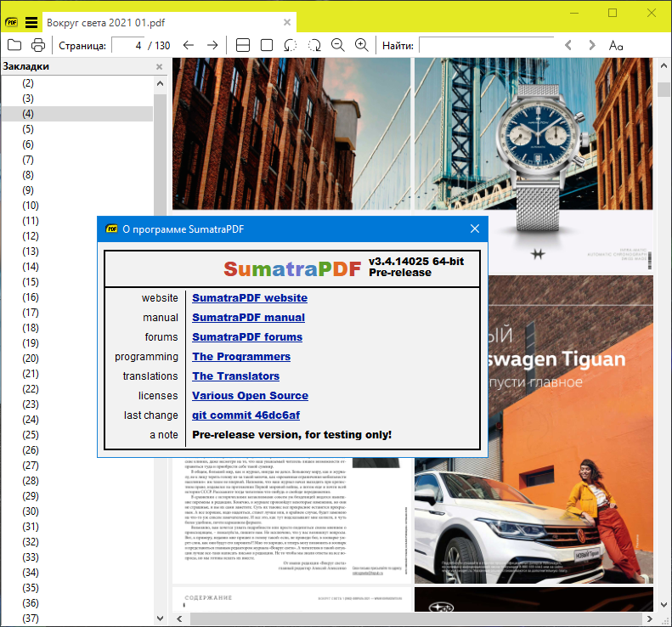This screenshot has height=627, width=672.
Task: Select bookmark (7) in the bookmarks tree
Action: click(x=28, y=160)
